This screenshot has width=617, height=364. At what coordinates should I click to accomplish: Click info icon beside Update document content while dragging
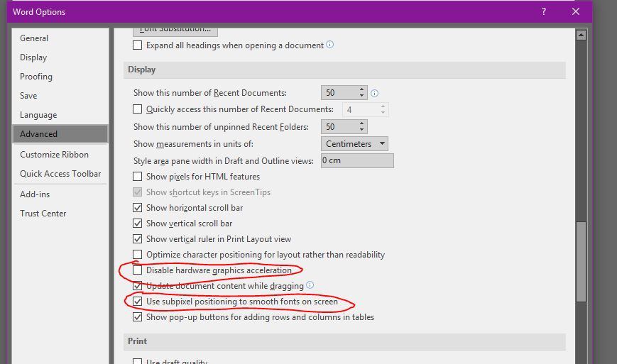tap(310, 285)
